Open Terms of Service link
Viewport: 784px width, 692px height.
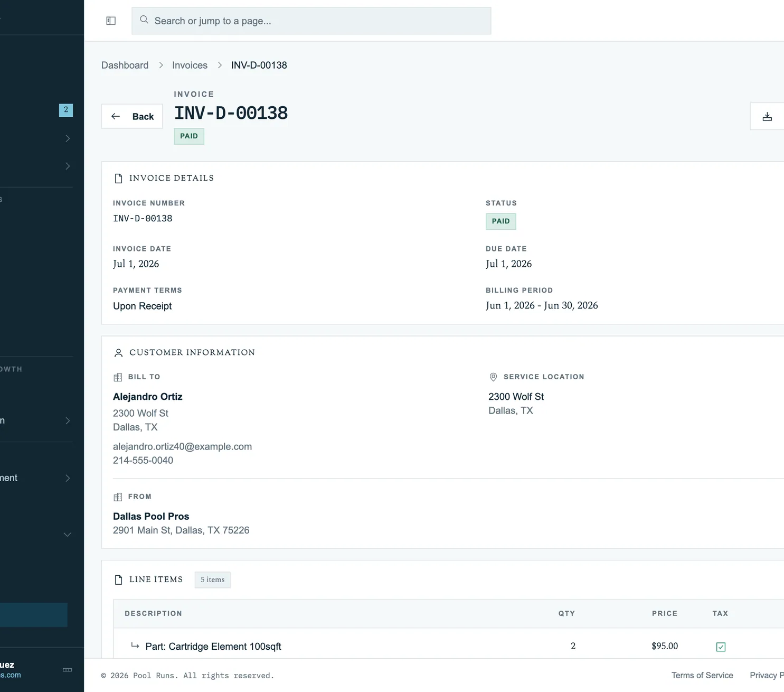click(x=702, y=675)
